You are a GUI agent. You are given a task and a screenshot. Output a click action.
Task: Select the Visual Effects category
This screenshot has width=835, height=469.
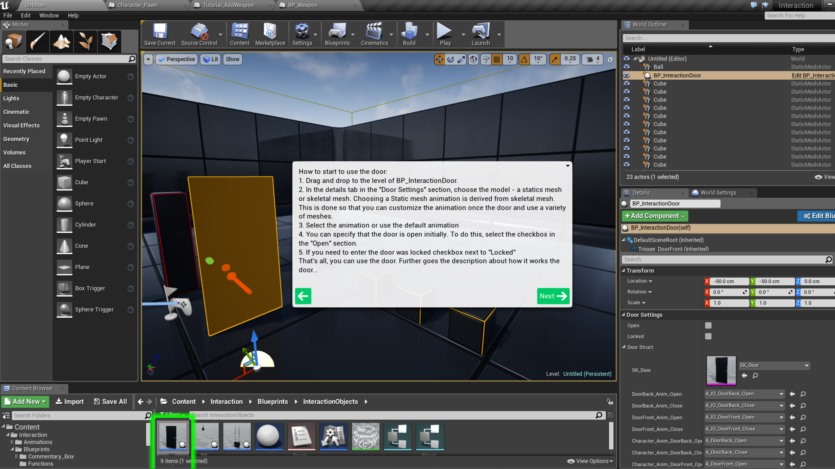(x=21, y=126)
